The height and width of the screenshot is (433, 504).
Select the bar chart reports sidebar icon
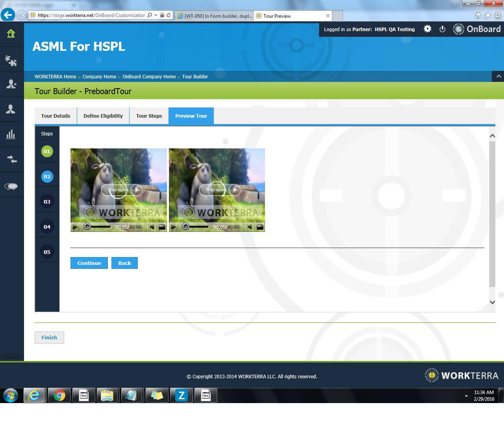click(x=11, y=135)
